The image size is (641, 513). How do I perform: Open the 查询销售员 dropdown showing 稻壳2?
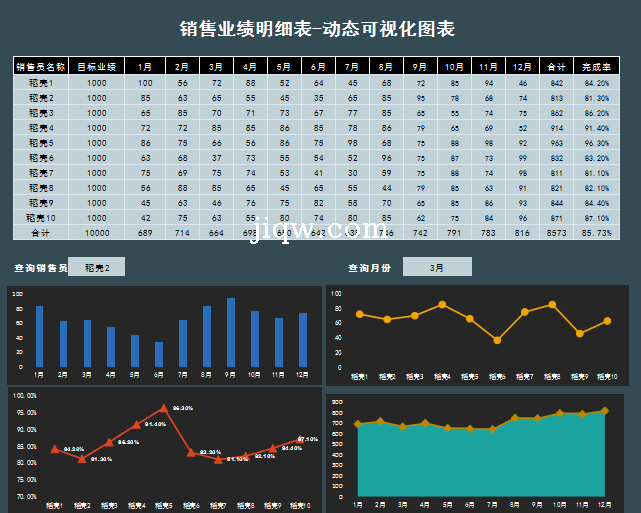tap(104, 267)
